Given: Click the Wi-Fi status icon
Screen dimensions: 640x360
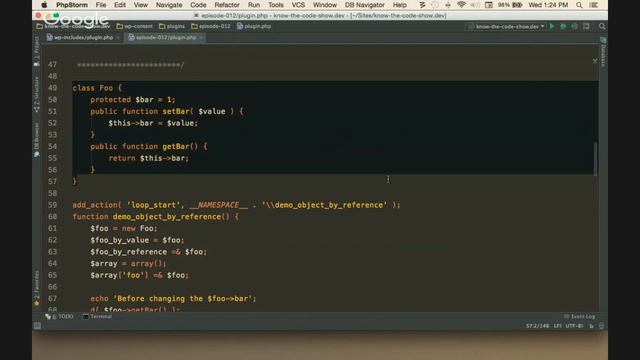Looking at the screenshot, I should (461, 5).
